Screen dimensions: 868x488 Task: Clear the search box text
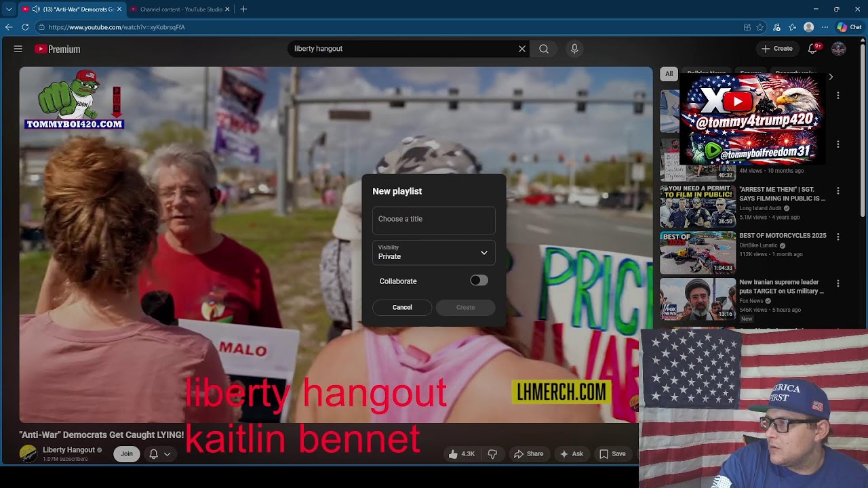(522, 49)
